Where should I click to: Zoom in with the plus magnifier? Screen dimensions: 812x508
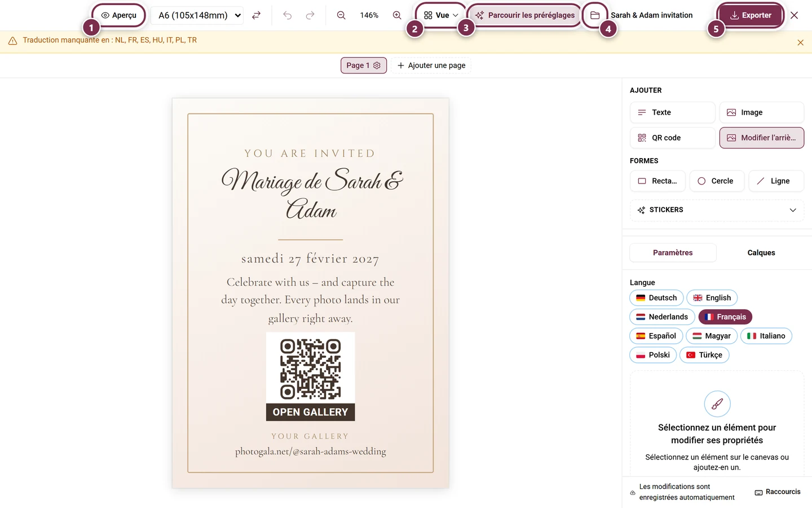pos(397,15)
